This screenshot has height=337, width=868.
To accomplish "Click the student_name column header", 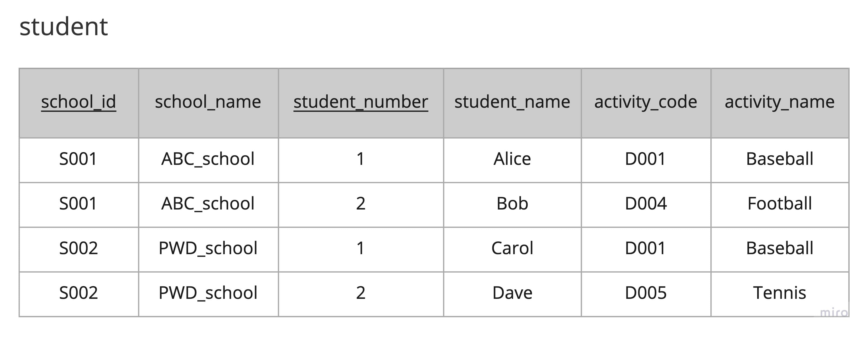I will pos(512,102).
